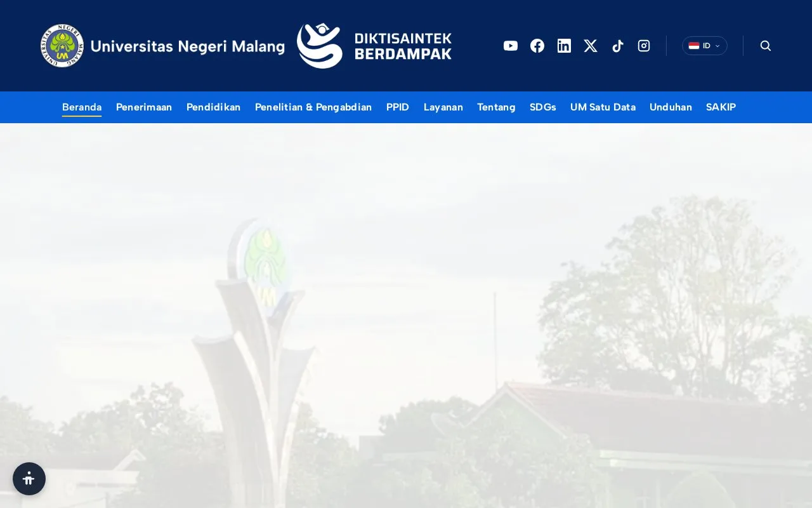This screenshot has height=508, width=812.
Task: Open the accessibility widget button
Action: click(29, 479)
